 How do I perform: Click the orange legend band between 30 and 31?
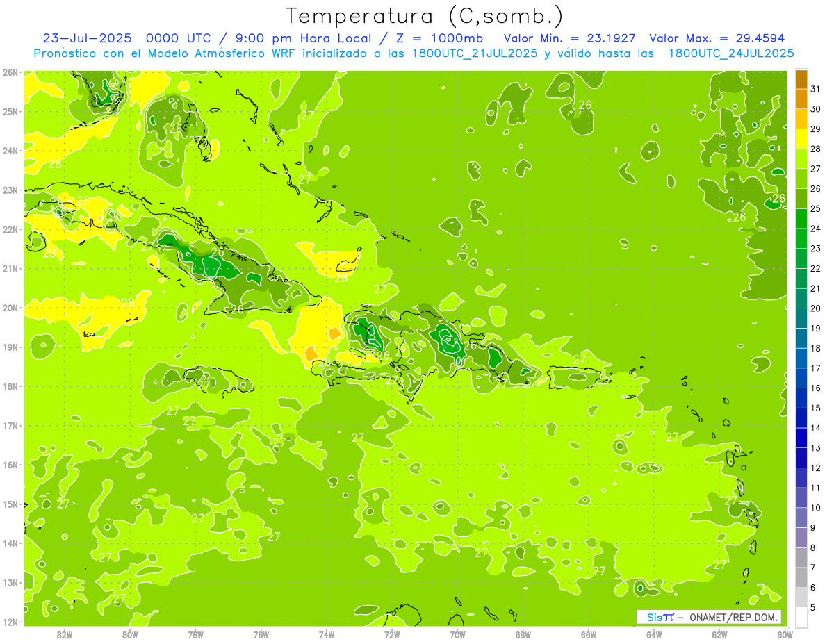click(x=802, y=99)
